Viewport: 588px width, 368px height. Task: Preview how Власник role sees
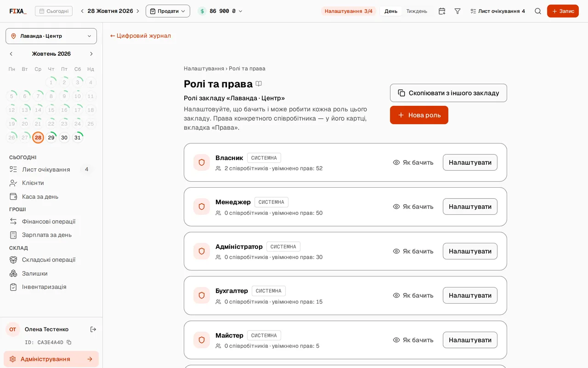coord(413,162)
